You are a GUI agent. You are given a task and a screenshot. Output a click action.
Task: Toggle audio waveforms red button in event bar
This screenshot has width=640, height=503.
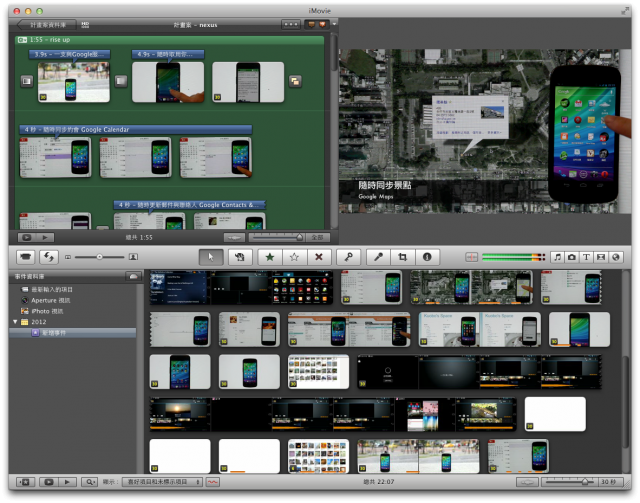click(x=212, y=482)
